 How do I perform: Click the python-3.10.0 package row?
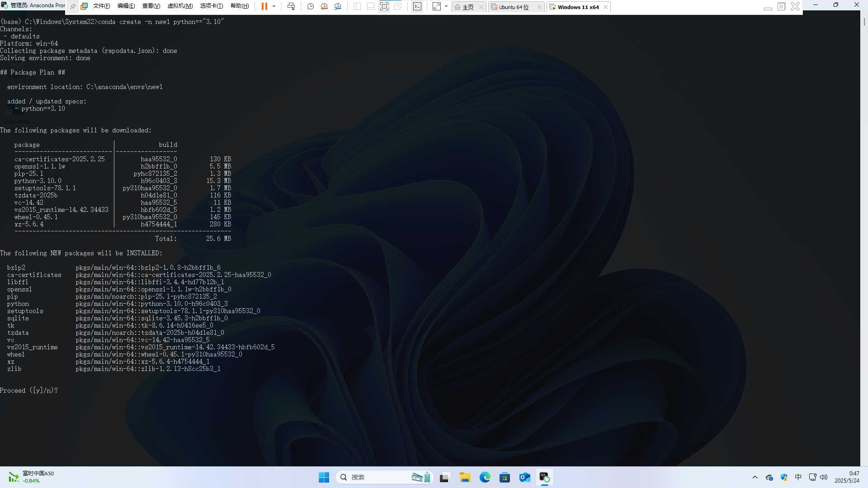tap(123, 181)
